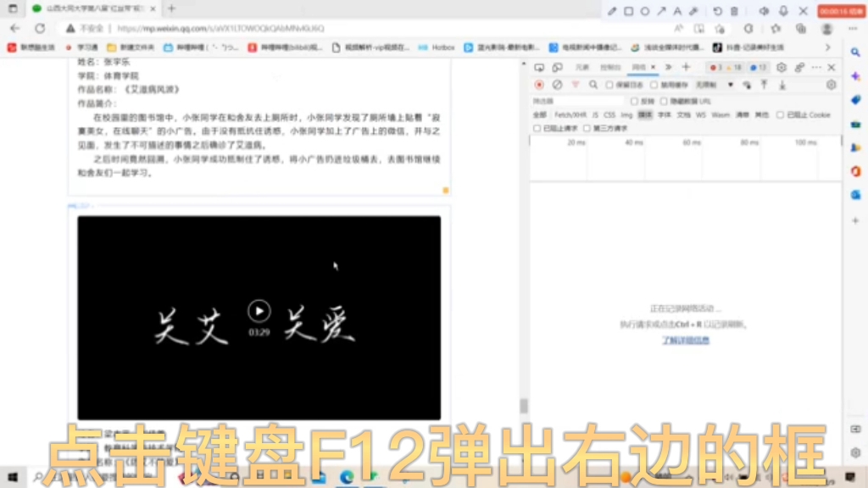The width and height of the screenshot is (868, 488).
Task: Open network search with the magnifier icon
Action: tap(593, 83)
